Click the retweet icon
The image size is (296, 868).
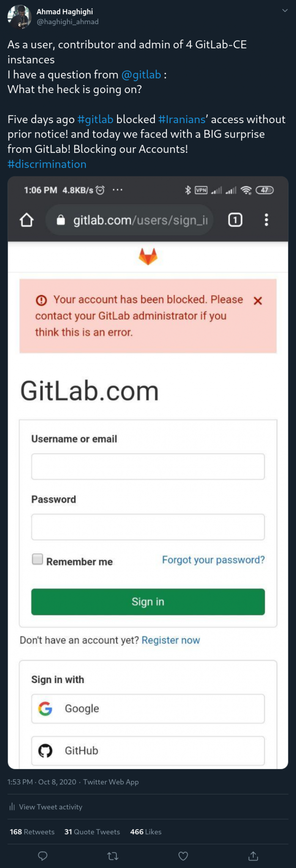pyautogui.click(x=113, y=856)
